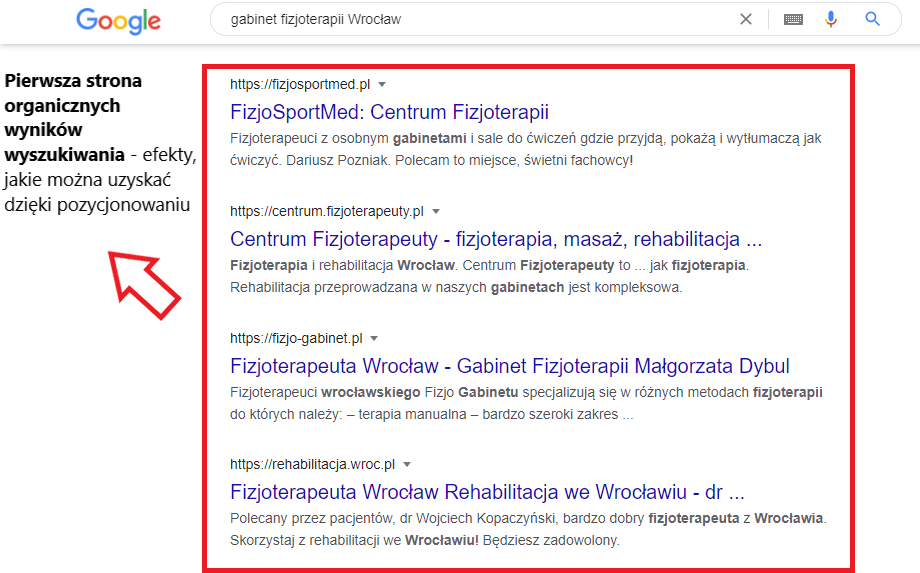Open Gabinet Fizjoterapii Małgorzata Dybul result

tap(510, 366)
